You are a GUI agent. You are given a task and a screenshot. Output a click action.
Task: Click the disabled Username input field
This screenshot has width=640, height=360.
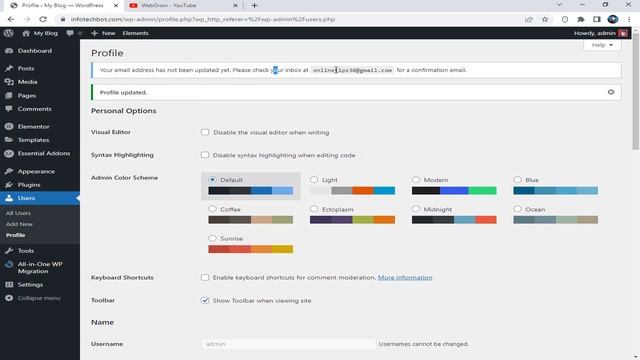[x=288, y=344]
